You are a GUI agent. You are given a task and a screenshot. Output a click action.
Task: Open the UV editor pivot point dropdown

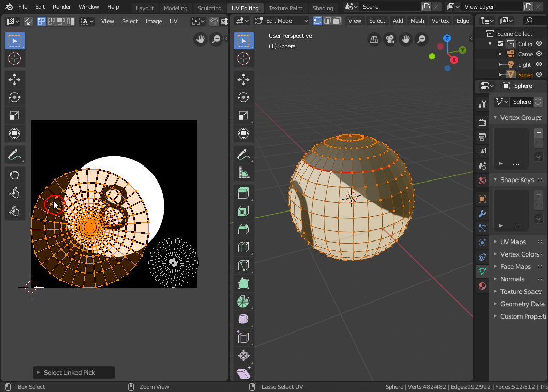point(198,21)
